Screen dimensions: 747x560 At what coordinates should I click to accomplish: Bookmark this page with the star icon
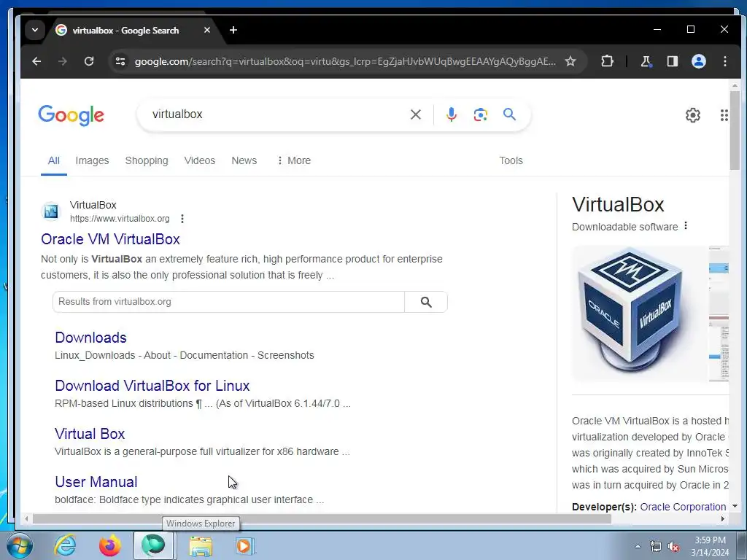(x=570, y=61)
